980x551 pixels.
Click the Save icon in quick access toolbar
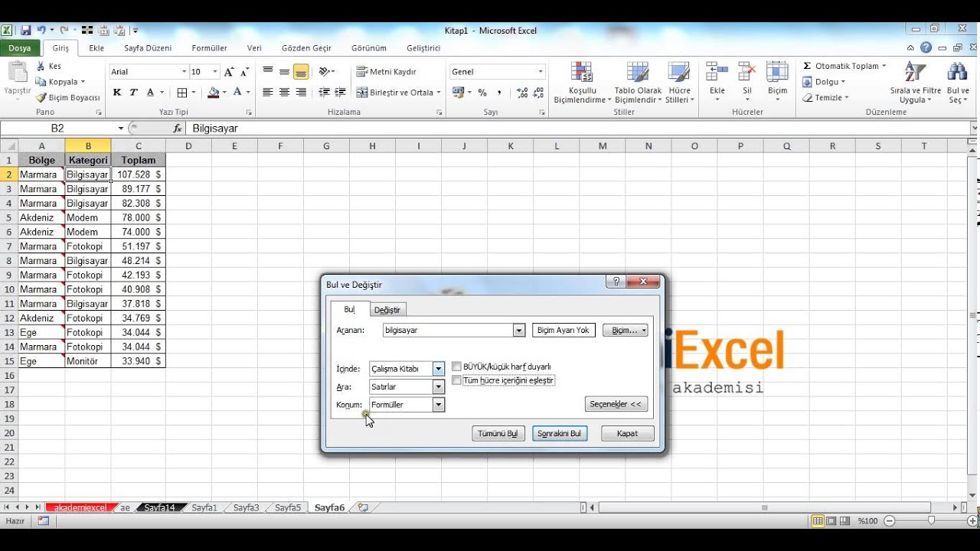coord(25,31)
